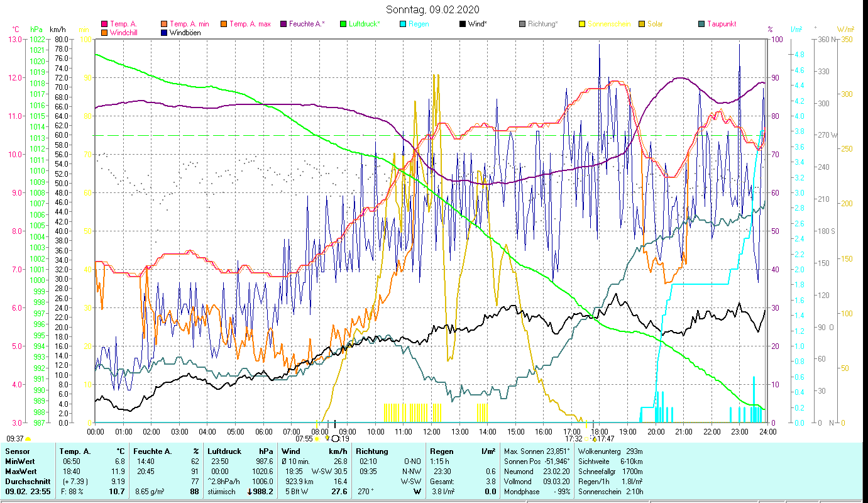The image size is (868, 503).
Task: Click the minimum pressure value 987.6
Action: 264,462
